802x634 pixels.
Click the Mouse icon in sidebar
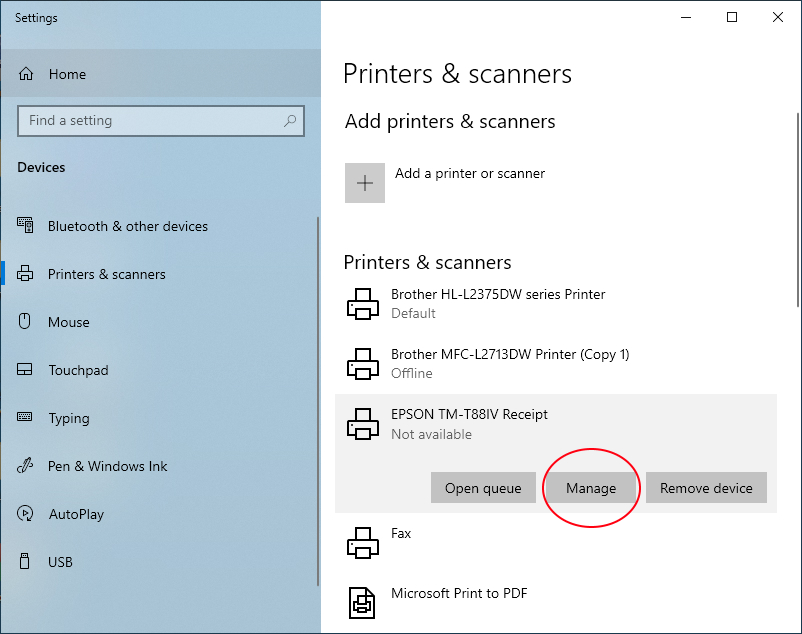25,322
